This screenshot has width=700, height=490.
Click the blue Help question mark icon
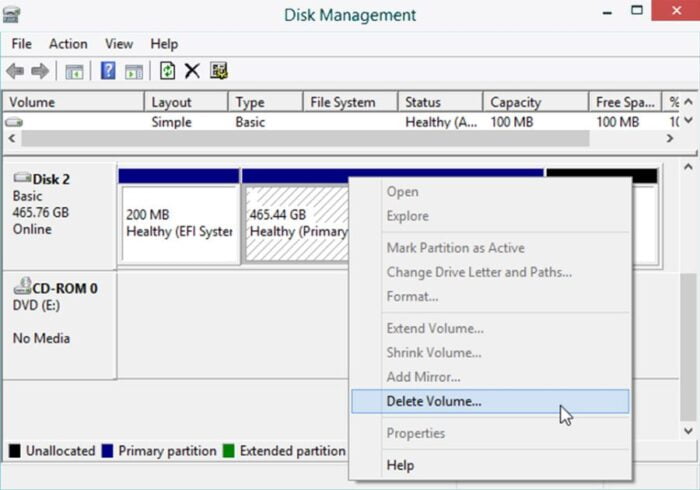click(108, 71)
